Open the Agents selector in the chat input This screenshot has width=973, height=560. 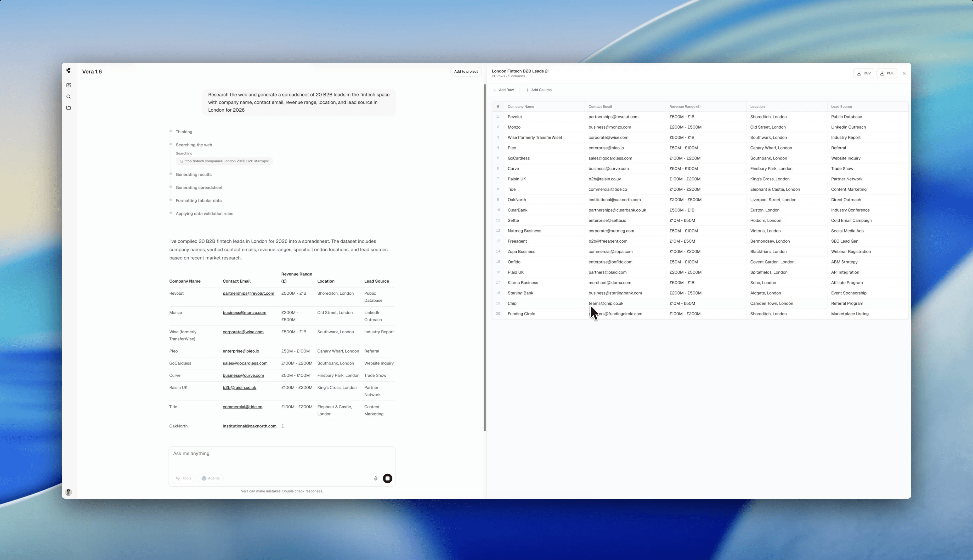point(211,478)
